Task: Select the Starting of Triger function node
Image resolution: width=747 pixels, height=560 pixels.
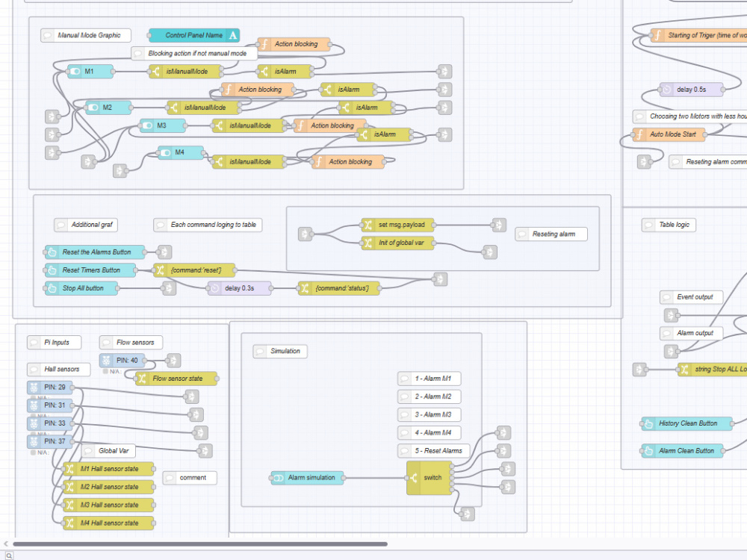Action: pos(699,35)
